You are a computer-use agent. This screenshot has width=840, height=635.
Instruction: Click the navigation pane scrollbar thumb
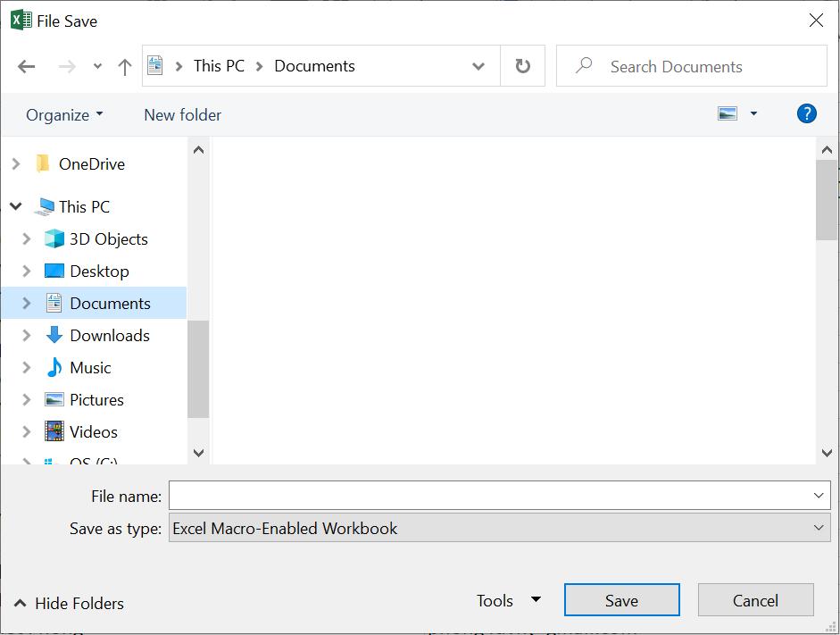[x=198, y=369]
